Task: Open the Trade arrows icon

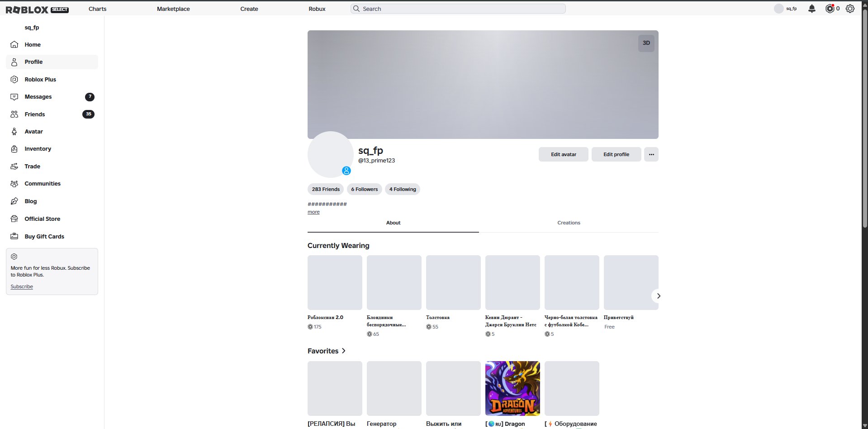Action: (x=14, y=167)
